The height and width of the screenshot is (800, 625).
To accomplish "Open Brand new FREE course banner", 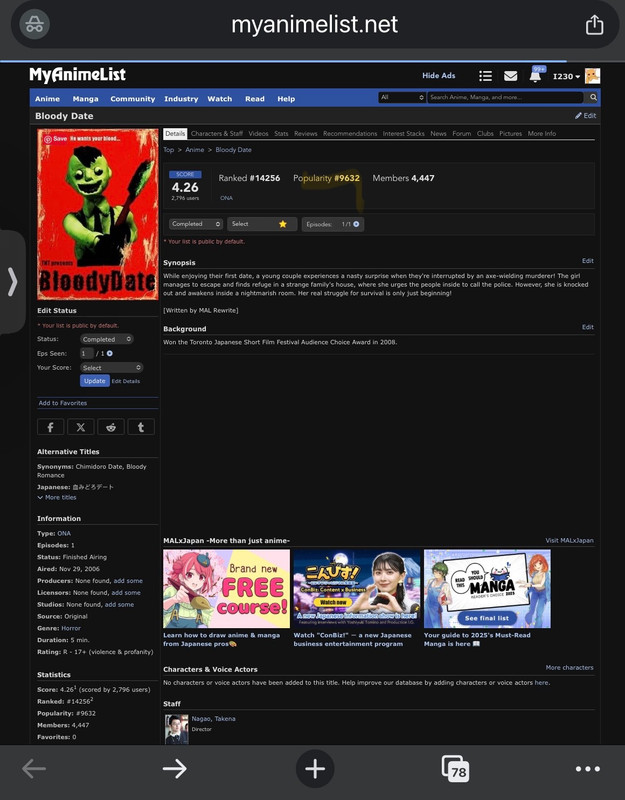I will pyautogui.click(x=227, y=589).
